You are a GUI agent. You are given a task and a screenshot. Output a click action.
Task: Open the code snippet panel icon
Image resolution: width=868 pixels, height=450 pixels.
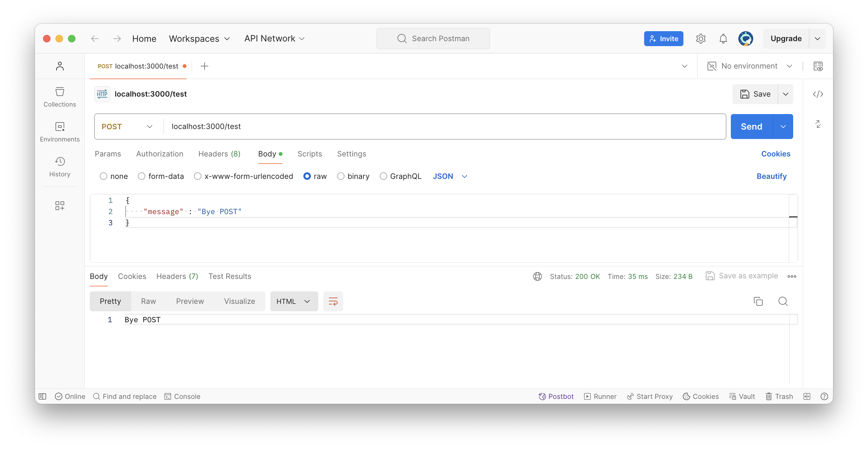[x=818, y=94]
